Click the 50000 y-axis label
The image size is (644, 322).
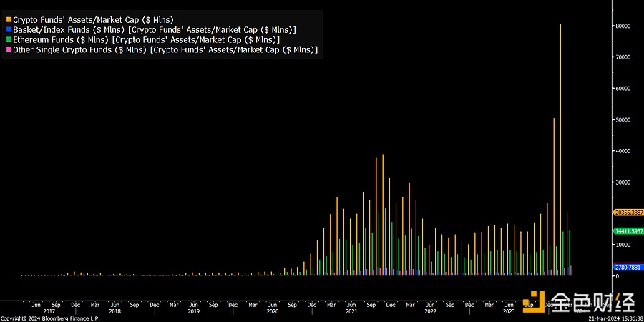click(x=623, y=119)
